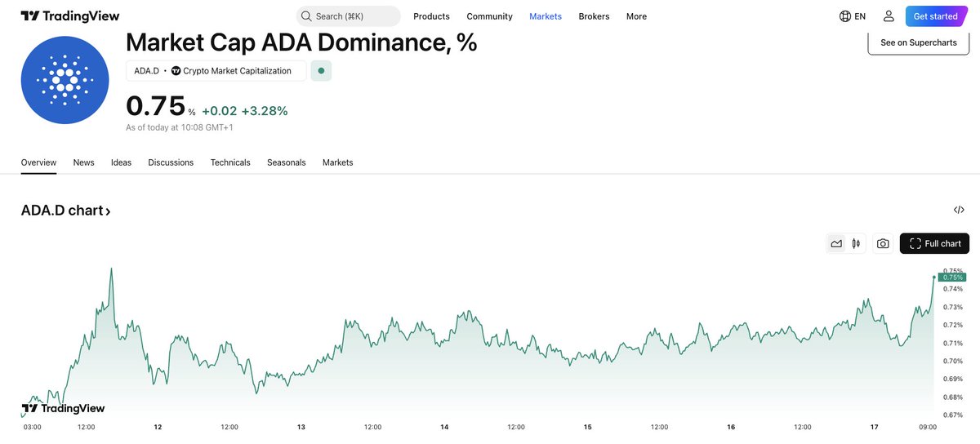Open the More menu

click(x=636, y=16)
